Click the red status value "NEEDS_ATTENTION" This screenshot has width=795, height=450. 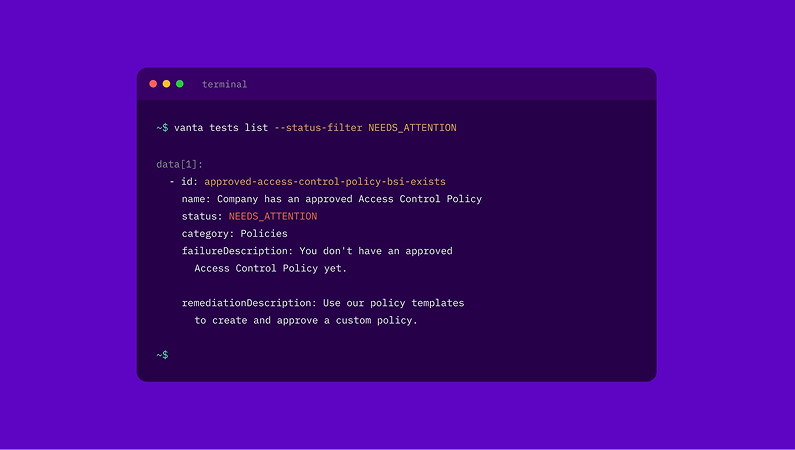[x=273, y=216]
